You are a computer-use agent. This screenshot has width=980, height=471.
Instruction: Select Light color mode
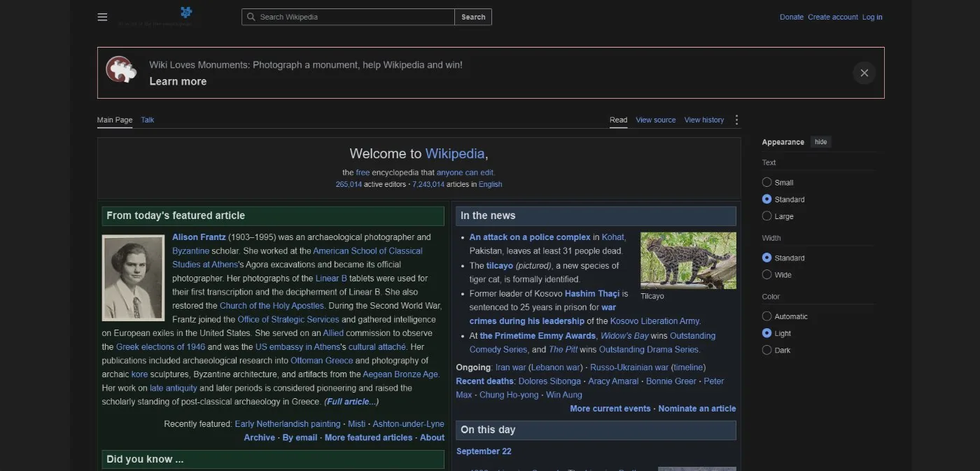766,333
